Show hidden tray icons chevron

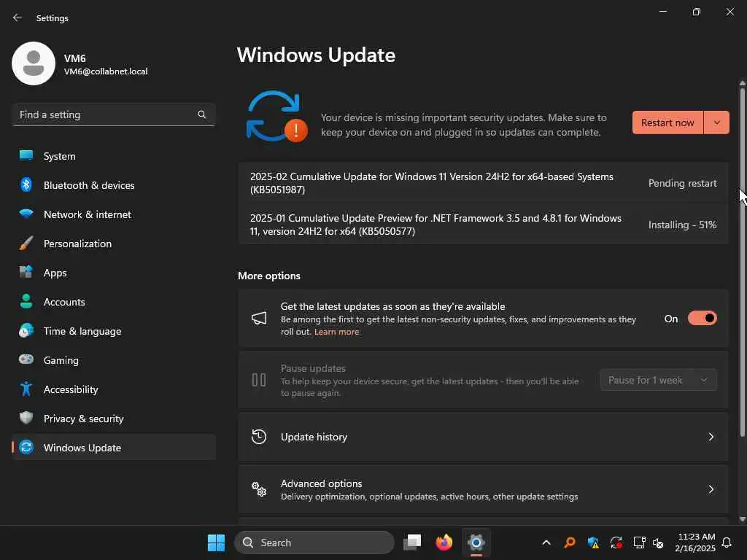click(546, 542)
